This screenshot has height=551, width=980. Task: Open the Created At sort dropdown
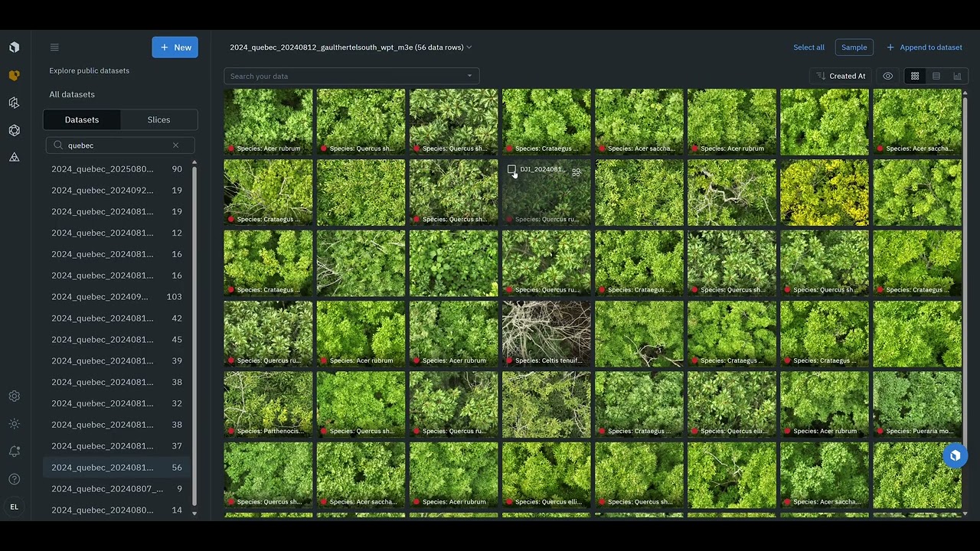tap(841, 76)
